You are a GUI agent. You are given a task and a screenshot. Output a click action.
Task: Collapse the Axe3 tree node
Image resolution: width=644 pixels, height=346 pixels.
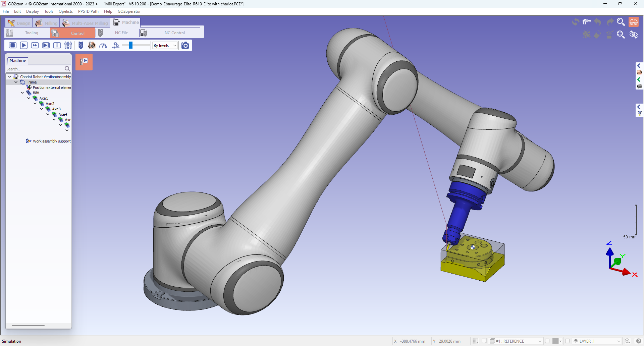tap(42, 109)
